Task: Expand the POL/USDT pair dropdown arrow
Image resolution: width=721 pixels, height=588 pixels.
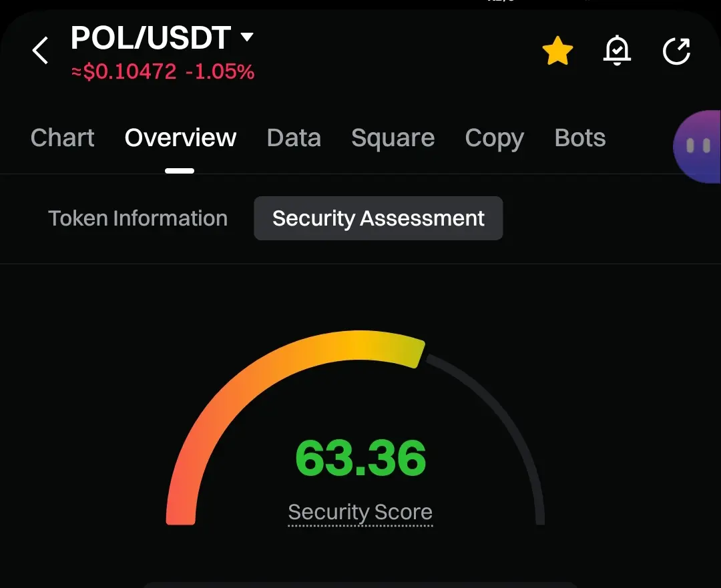Action: coord(247,37)
